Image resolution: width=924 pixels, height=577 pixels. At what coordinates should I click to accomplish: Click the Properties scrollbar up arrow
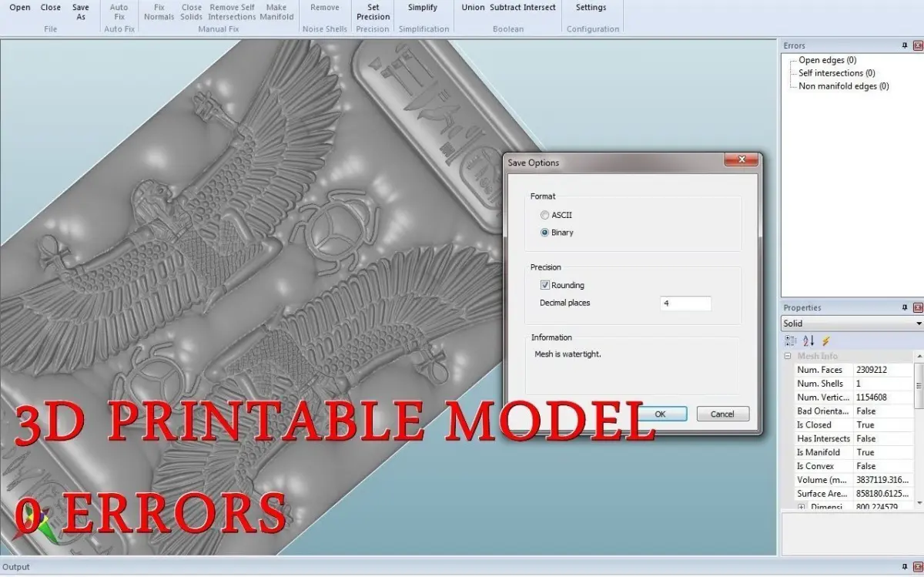tap(919, 356)
